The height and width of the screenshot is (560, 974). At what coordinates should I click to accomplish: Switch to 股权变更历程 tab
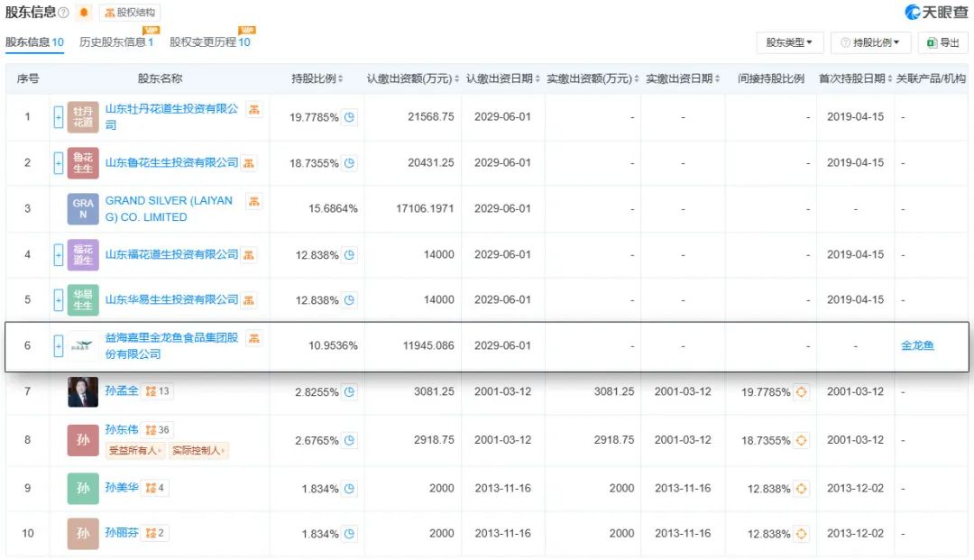click(x=209, y=41)
